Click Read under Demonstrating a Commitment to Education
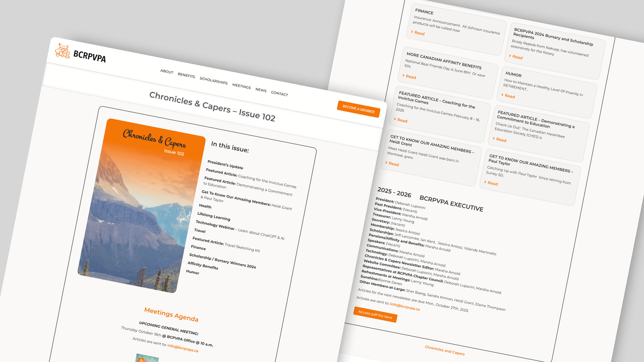The image size is (644, 362). pyautogui.click(x=501, y=140)
